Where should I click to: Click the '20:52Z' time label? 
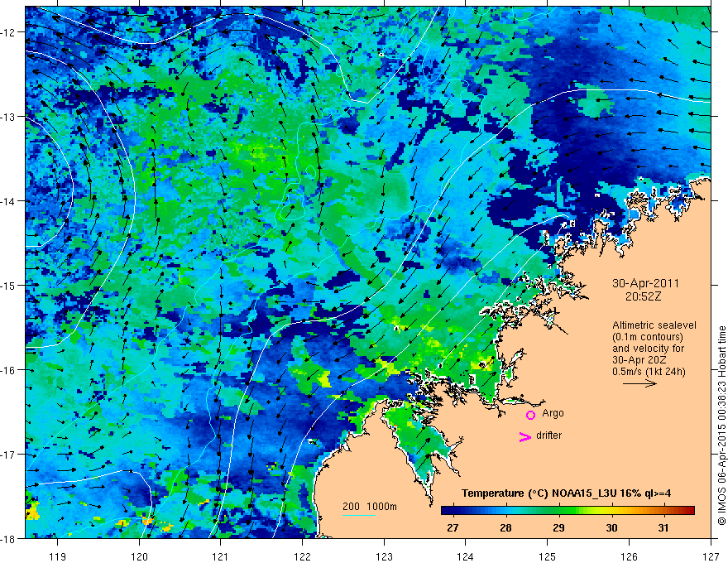(x=643, y=296)
